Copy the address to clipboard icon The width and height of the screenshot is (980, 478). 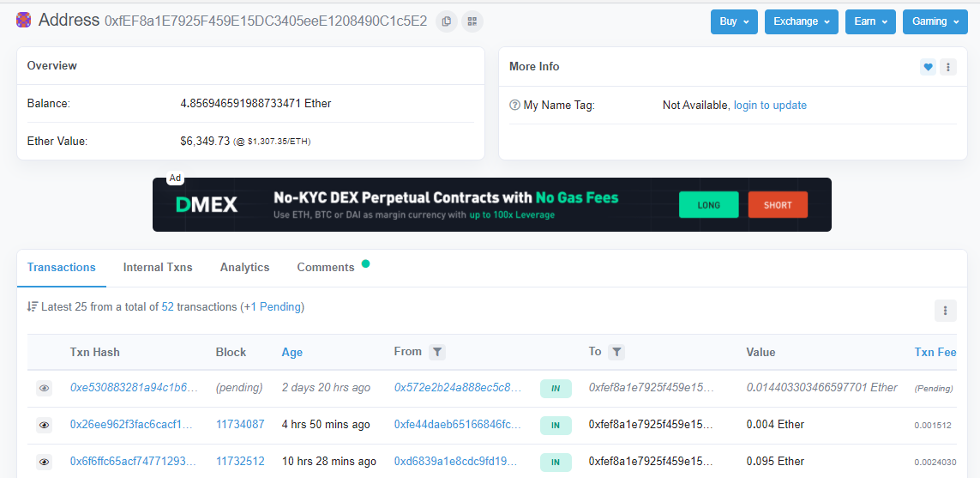click(x=446, y=21)
